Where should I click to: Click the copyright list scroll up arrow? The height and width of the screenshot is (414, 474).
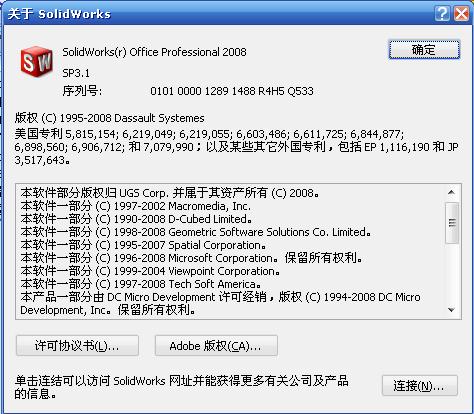tap(452, 192)
